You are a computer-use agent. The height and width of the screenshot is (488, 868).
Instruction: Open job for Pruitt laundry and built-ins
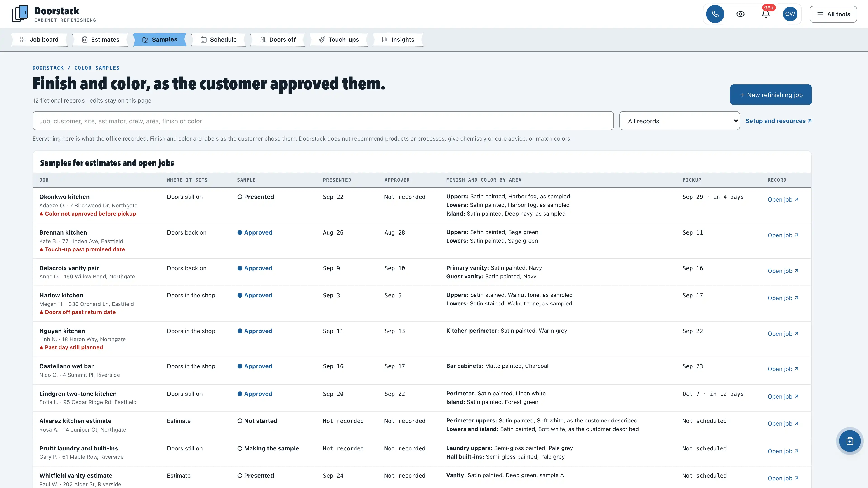[x=783, y=451]
